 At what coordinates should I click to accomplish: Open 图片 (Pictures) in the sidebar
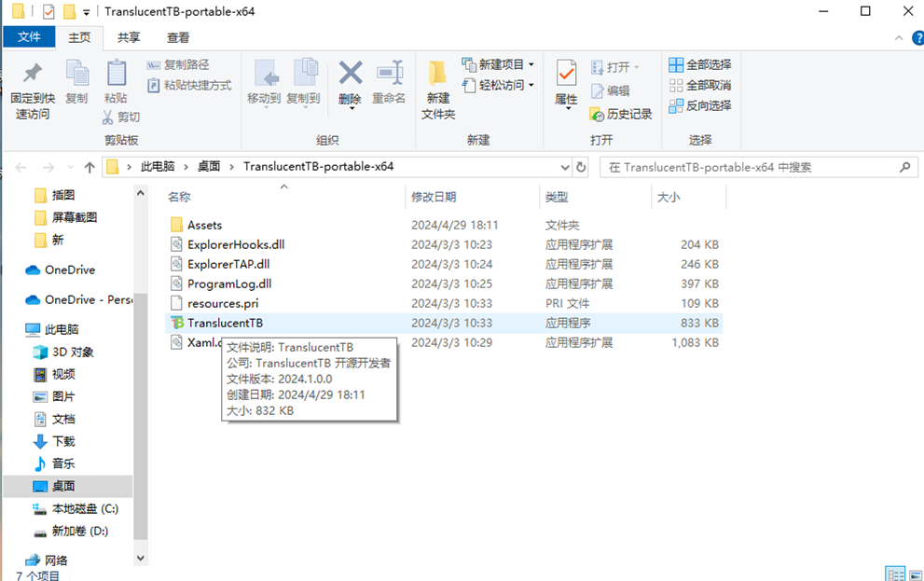[x=63, y=396]
